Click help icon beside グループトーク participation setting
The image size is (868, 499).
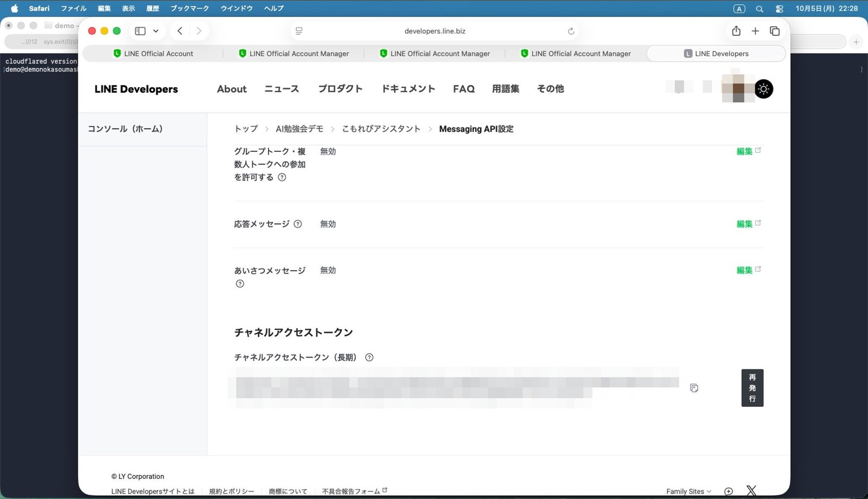click(282, 177)
